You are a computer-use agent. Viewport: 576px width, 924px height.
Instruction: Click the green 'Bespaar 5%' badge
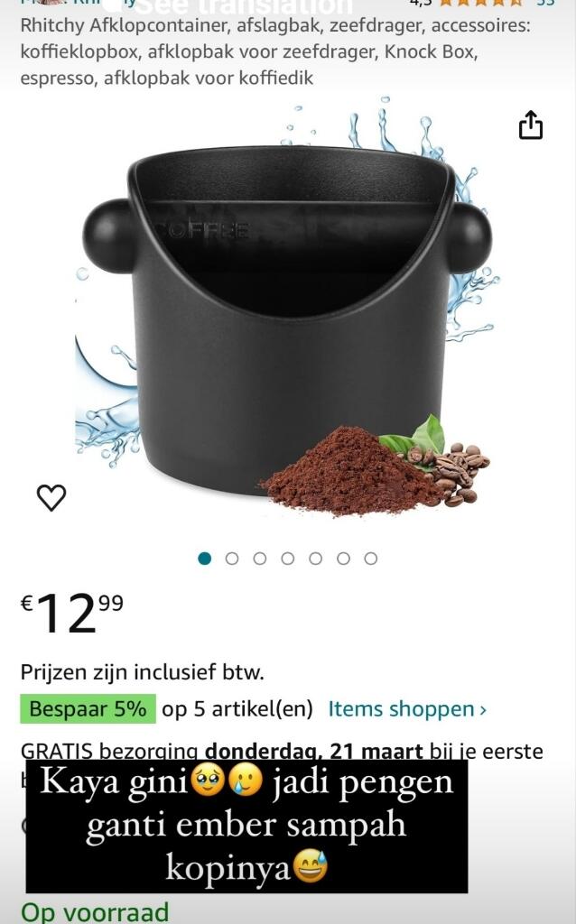click(88, 708)
